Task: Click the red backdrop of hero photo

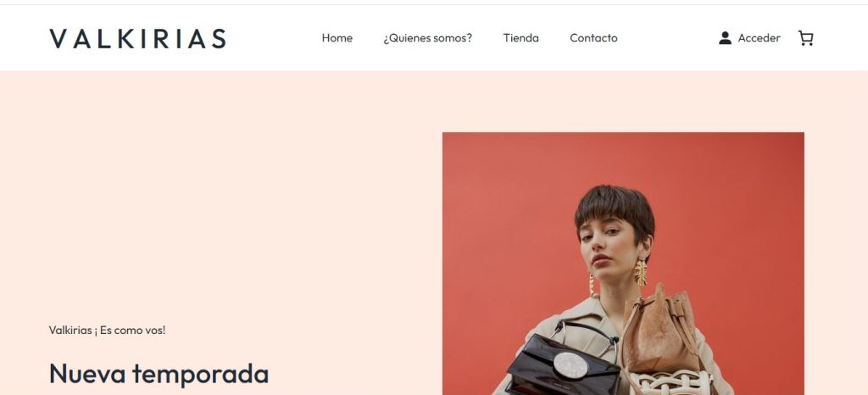Action: tap(498, 221)
